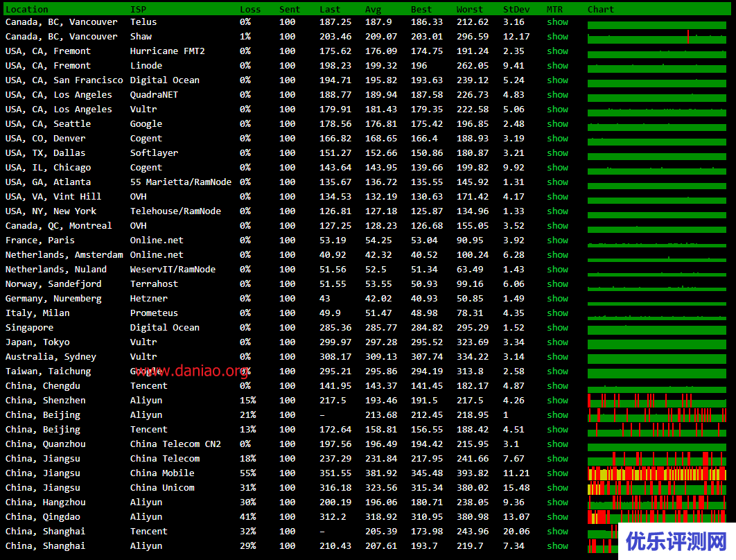Click the latency chart for Aliyun Qingdao

[657, 517]
